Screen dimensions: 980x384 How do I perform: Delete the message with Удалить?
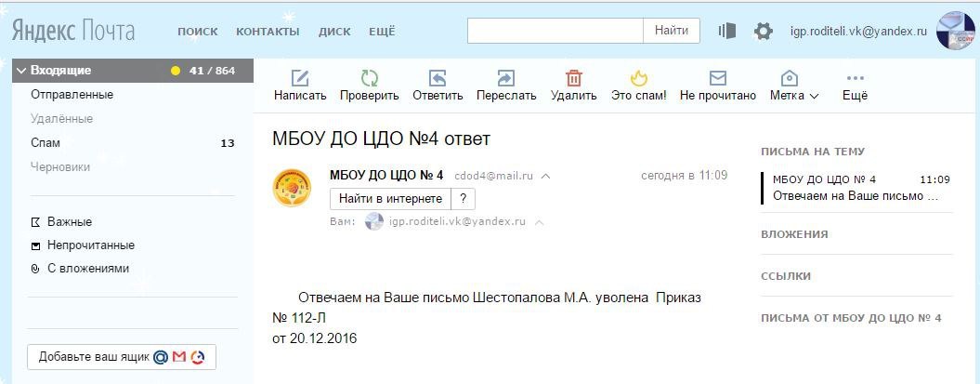(x=574, y=79)
